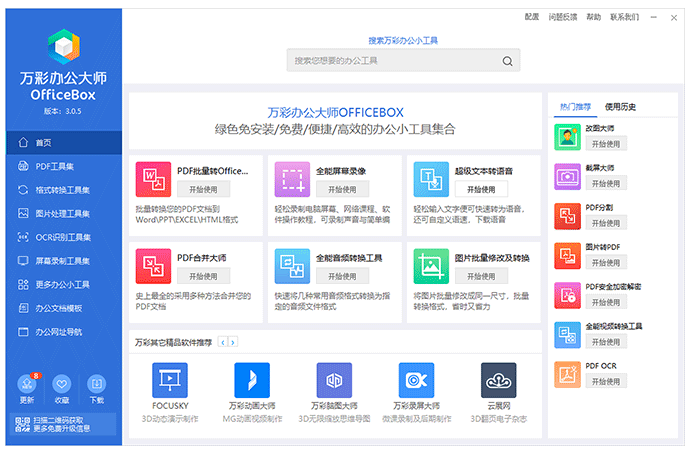Click the 收藏 favorites heart icon
Screen dimensions: 693x455
coord(61,386)
